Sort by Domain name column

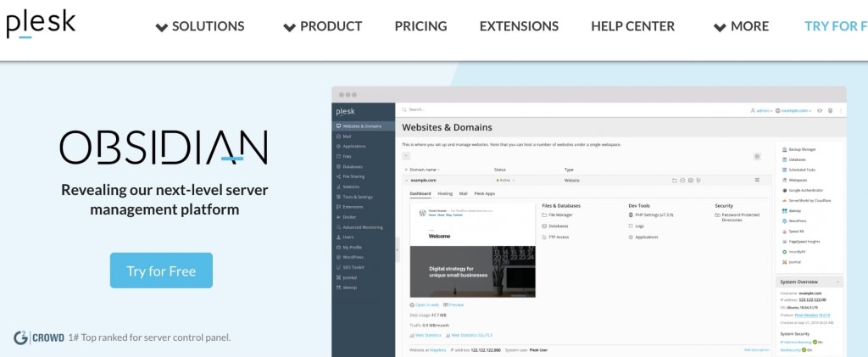[424, 170]
